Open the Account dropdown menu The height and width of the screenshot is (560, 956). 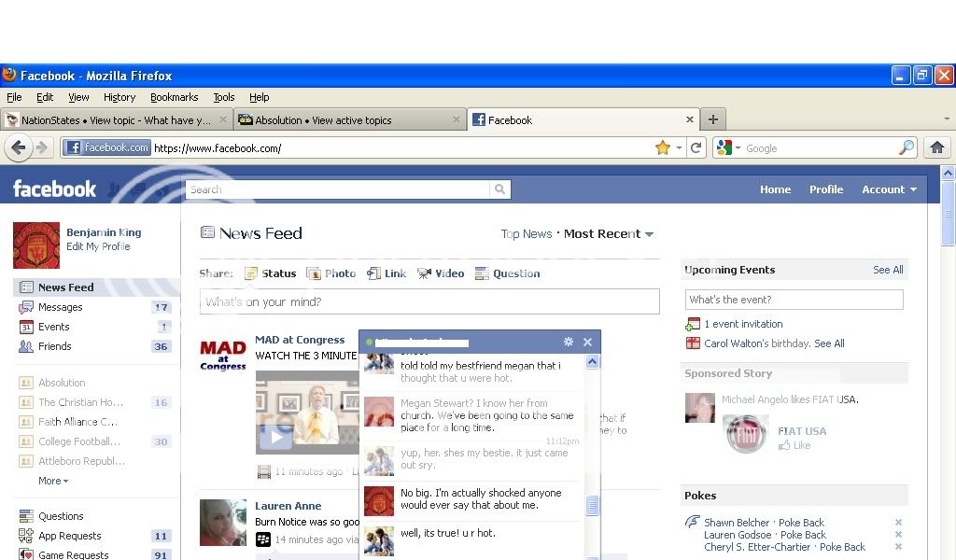click(888, 189)
